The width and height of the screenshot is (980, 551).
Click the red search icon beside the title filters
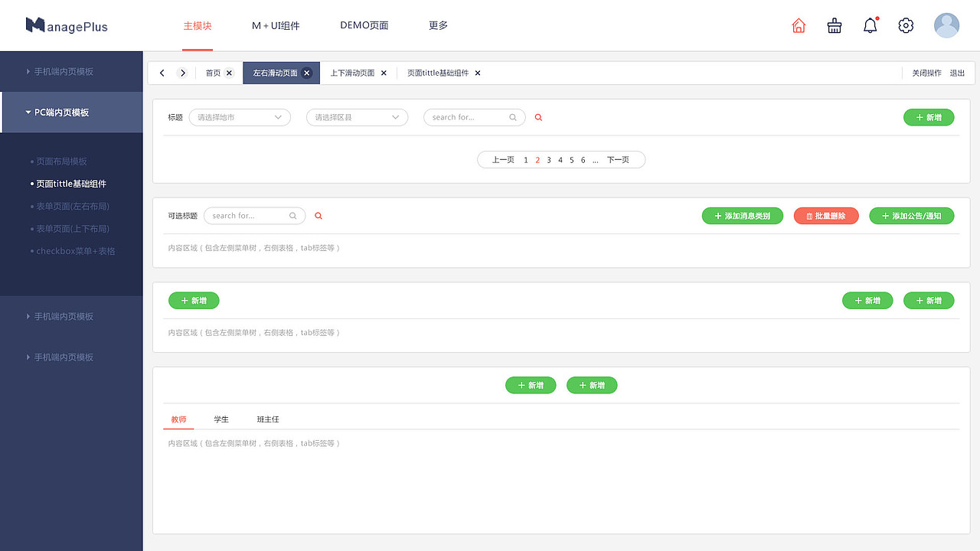(x=538, y=117)
